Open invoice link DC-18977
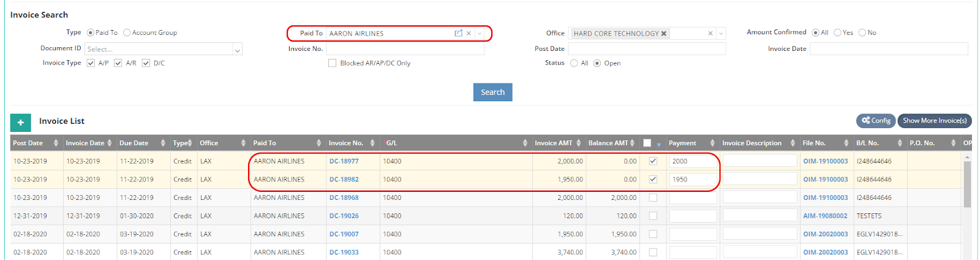 [344, 161]
